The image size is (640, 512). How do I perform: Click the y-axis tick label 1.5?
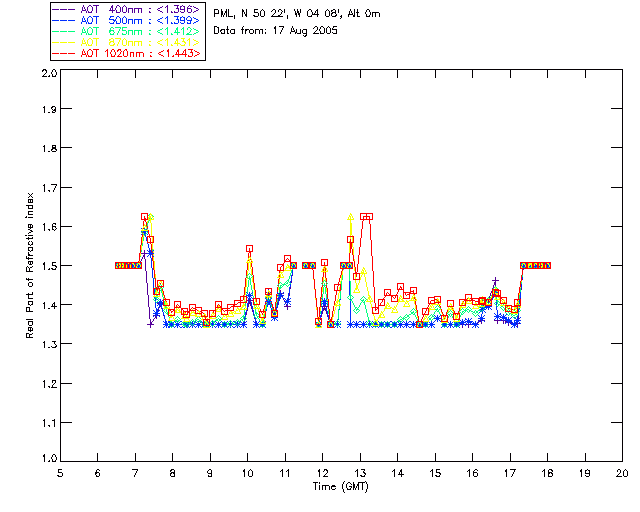pos(49,266)
